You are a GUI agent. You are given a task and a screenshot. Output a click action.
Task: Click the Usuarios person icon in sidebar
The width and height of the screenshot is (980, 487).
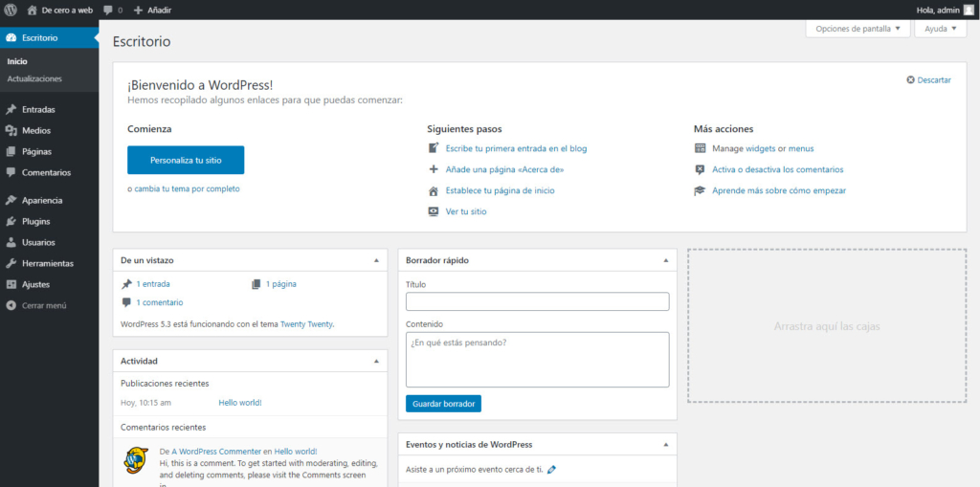pyautogui.click(x=11, y=243)
